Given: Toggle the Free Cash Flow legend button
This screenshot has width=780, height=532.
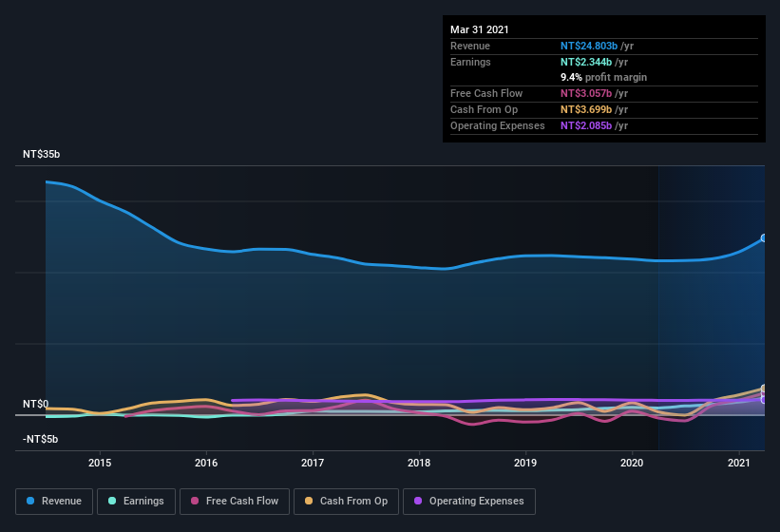Looking at the screenshot, I should tap(235, 502).
